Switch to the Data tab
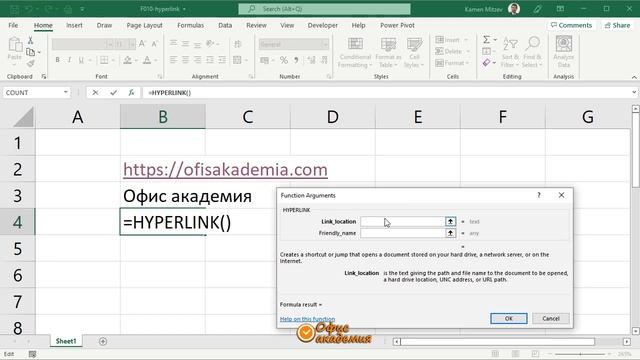The width and height of the screenshot is (640, 360). click(x=225, y=25)
